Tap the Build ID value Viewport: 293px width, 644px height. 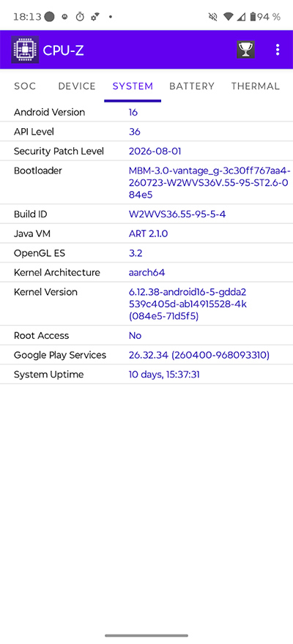[x=177, y=214]
